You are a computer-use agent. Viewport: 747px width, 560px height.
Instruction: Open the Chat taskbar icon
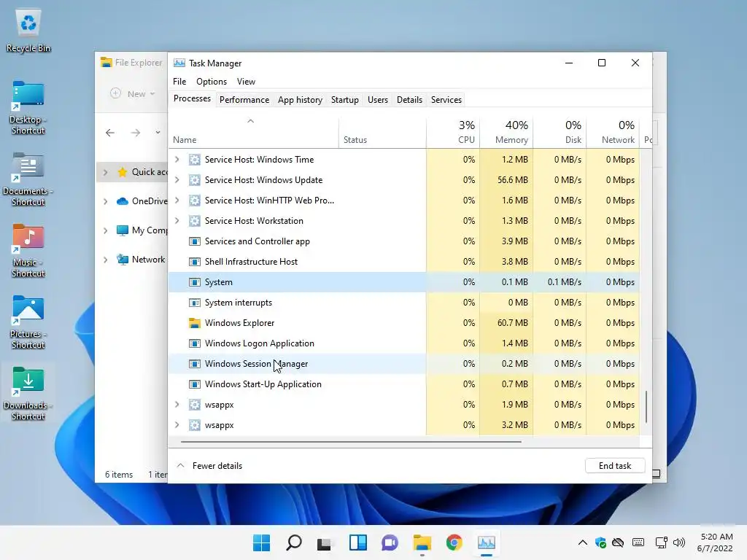pyautogui.click(x=390, y=542)
